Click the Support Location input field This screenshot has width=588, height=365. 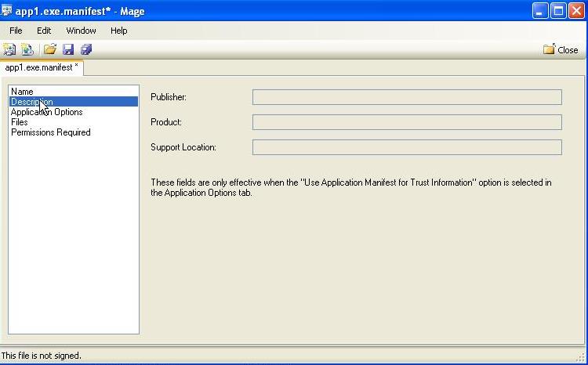click(407, 147)
